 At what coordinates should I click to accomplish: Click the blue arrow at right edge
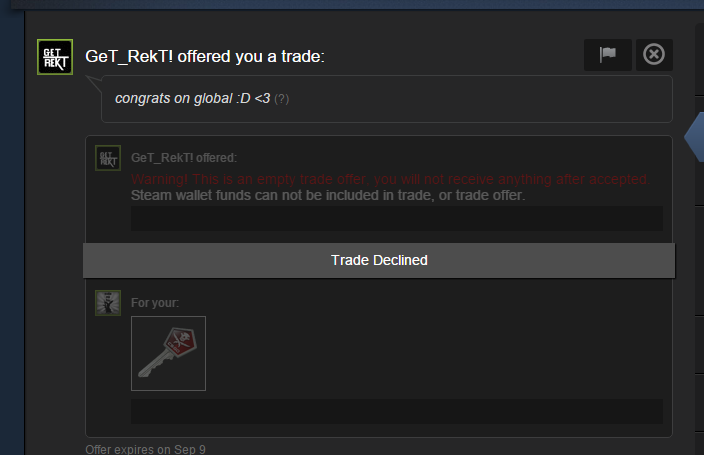(x=694, y=137)
